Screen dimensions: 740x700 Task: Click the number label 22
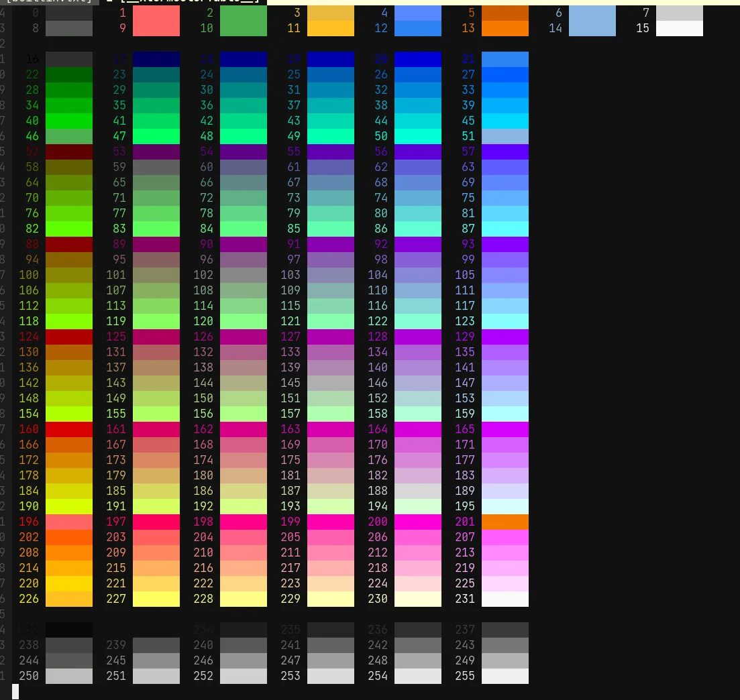click(32, 74)
